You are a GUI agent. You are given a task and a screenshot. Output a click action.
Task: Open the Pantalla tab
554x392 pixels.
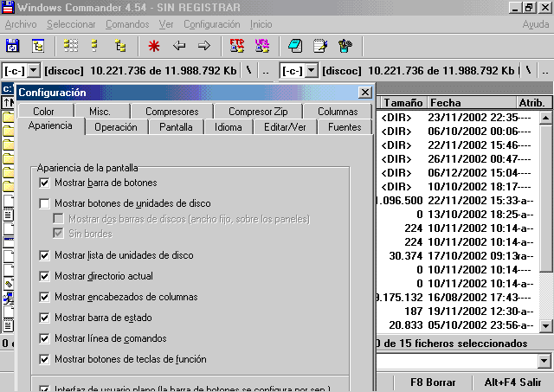coord(176,127)
